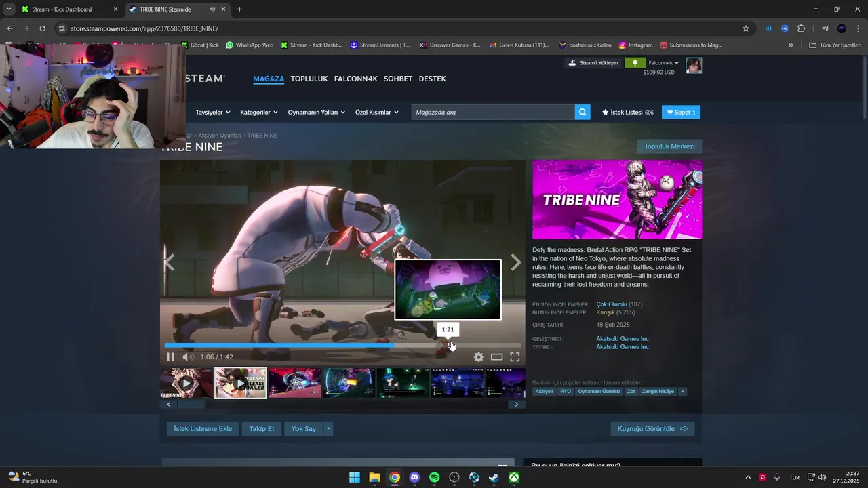The width and height of the screenshot is (868, 488).
Task: Bookmark this page with star icon
Action: (x=746, y=28)
